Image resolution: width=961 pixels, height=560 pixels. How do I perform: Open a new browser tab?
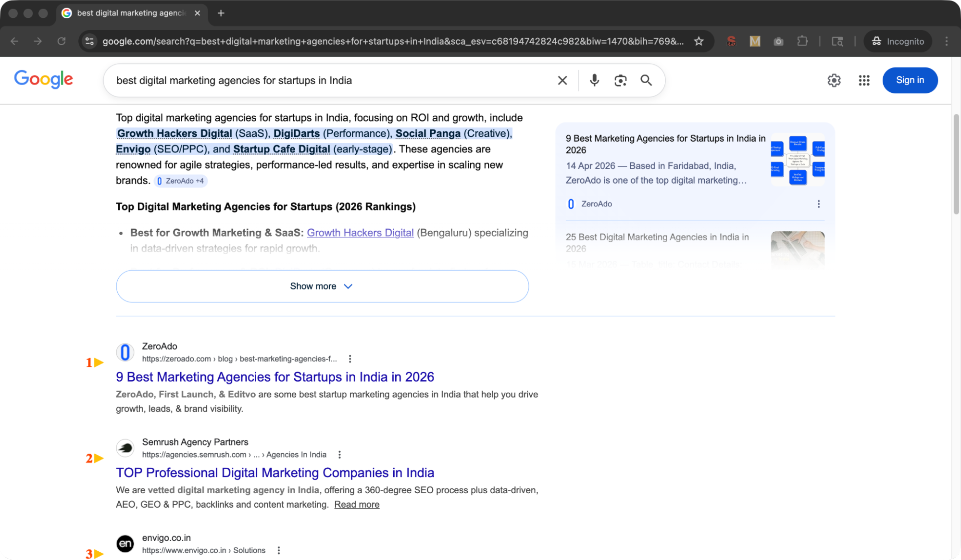(221, 13)
